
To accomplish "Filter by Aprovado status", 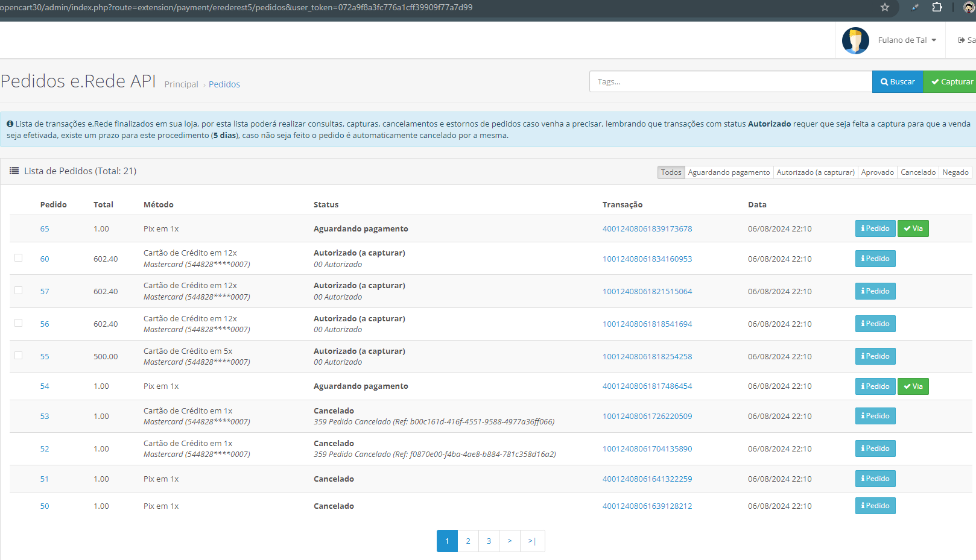I will pos(878,172).
